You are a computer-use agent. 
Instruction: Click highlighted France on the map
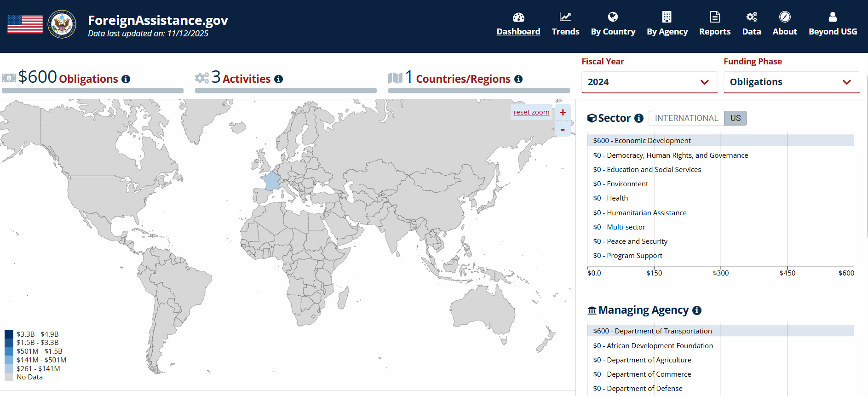pyautogui.click(x=271, y=181)
